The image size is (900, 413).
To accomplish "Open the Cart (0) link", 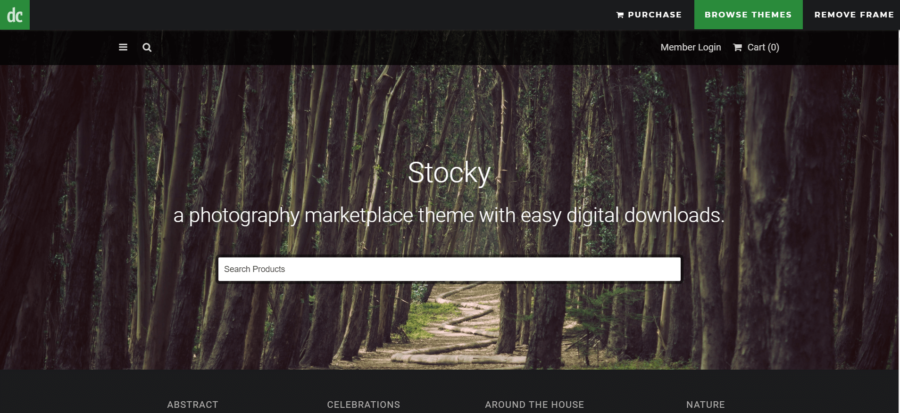I will pos(763,47).
